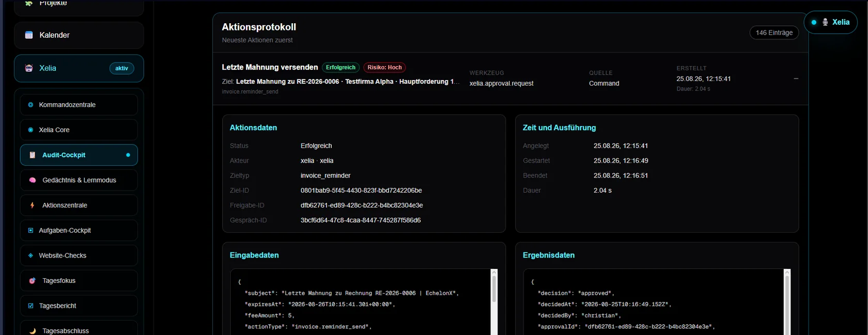The image size is (868, 335).
Task: Expand the Xelia sidebar section
Action: [79, 68]
